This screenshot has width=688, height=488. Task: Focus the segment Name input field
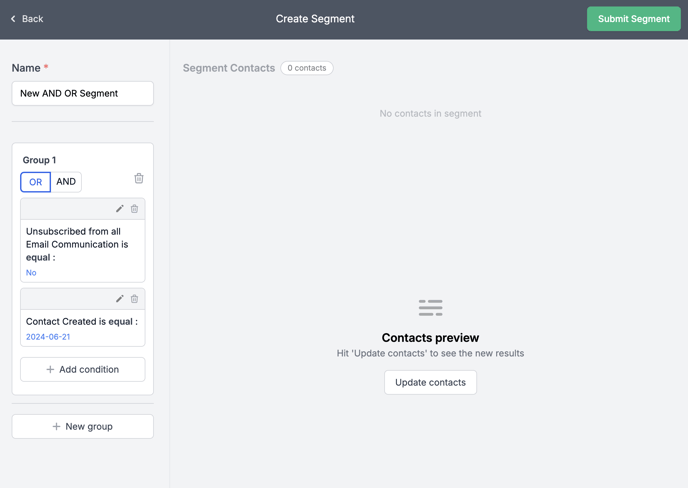[82, 93]
